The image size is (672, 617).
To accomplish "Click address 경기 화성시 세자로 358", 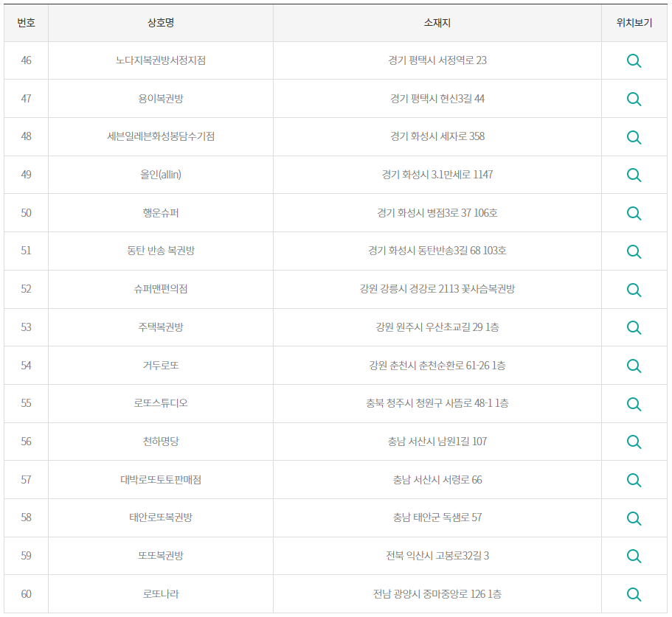I will pyautogui.click(x=437, y=136).
